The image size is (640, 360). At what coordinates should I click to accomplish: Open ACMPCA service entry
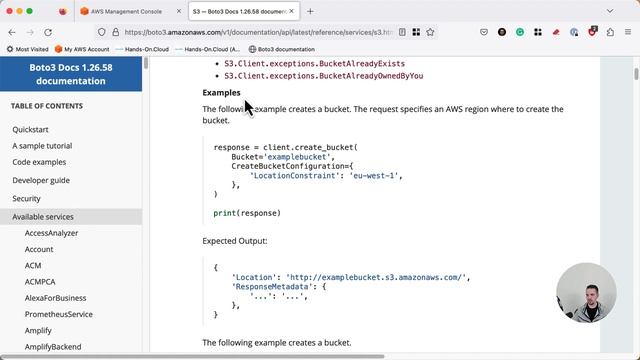click(x=40, y=282)
